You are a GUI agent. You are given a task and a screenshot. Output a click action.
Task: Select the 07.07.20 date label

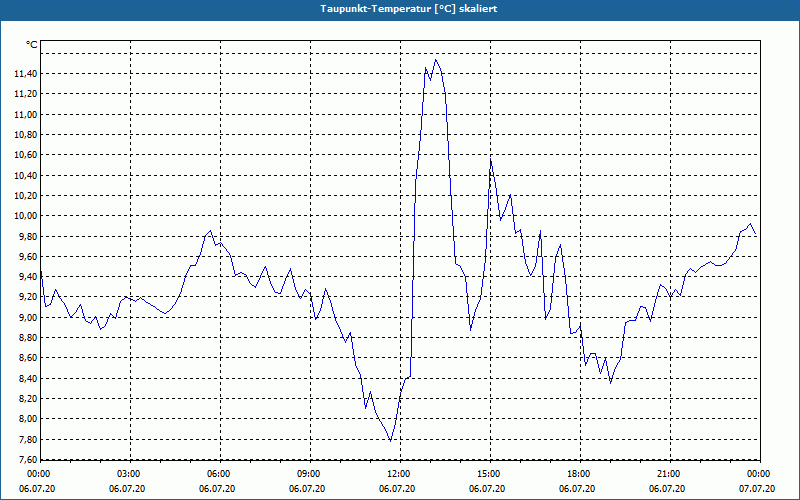[x=757, y=489]
